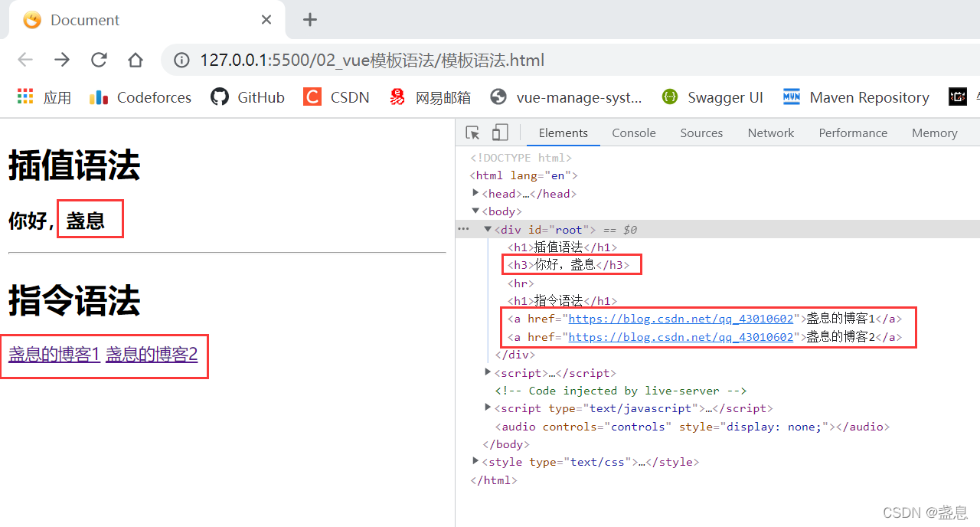This screenshot has width=980, height=527.
Task: Select the closing </body> line in DevTools
Action: click(x=505, y=444)
